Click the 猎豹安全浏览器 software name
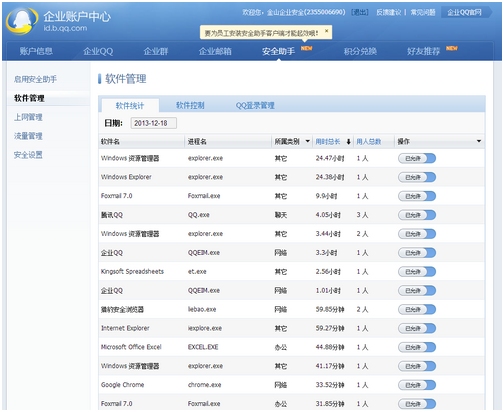 (122, 309)
